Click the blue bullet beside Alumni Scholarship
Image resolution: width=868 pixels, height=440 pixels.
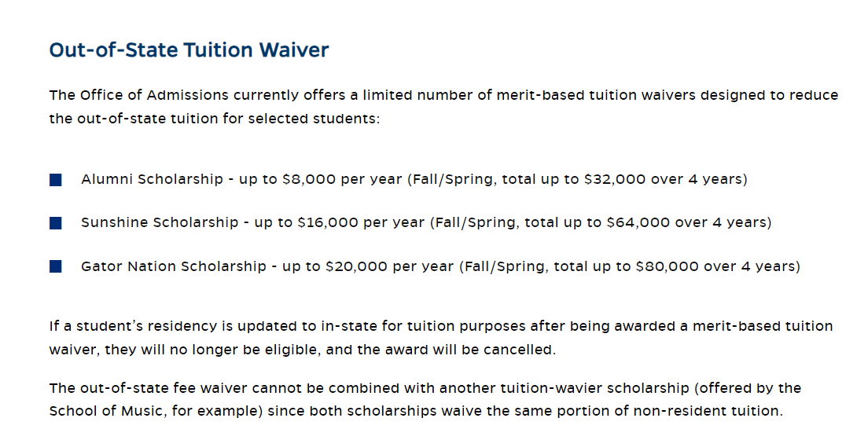tap(55, 180)
